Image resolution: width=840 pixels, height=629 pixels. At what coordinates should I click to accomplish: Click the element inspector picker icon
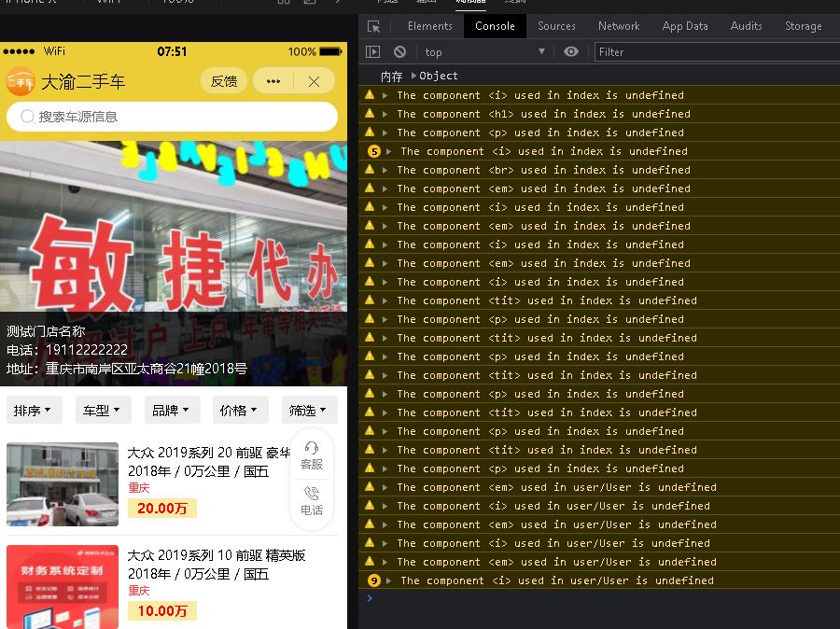point(373,26)
